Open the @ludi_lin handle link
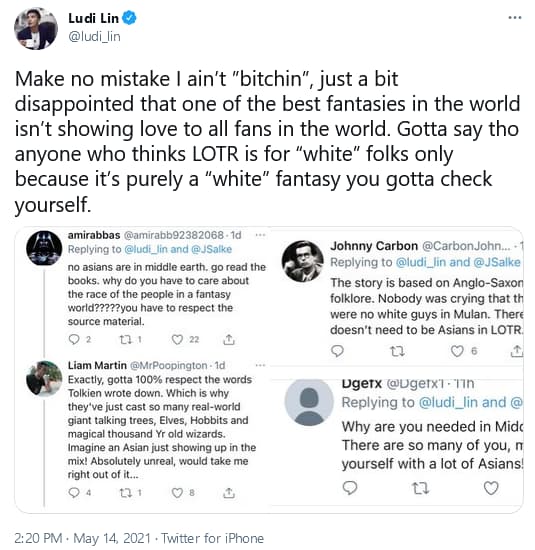The image size is (535, 550). tap(94, 36)
